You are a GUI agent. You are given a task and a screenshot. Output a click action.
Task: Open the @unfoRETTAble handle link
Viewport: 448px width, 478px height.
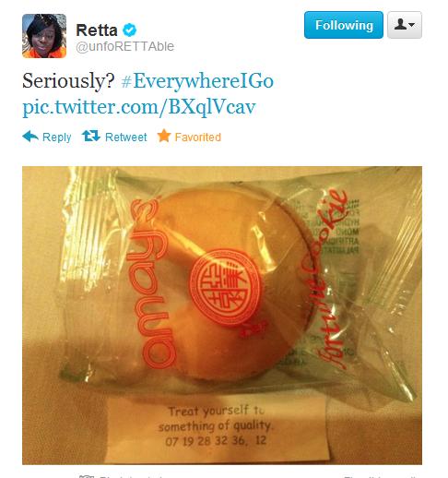click(125, 46)
